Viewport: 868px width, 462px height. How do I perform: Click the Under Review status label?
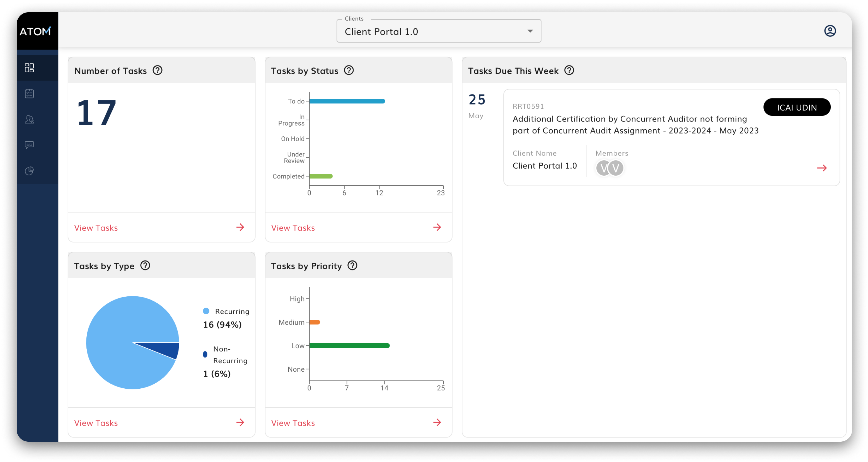[x=294, y=157]
